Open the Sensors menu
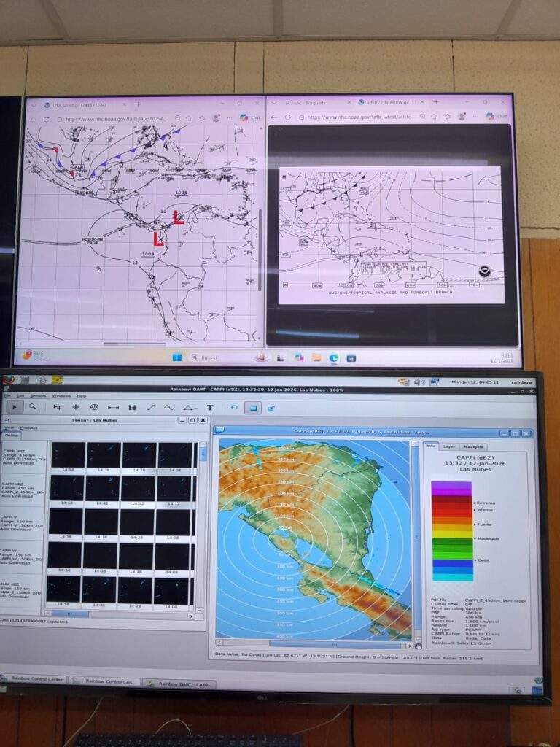 coord(38,395)
